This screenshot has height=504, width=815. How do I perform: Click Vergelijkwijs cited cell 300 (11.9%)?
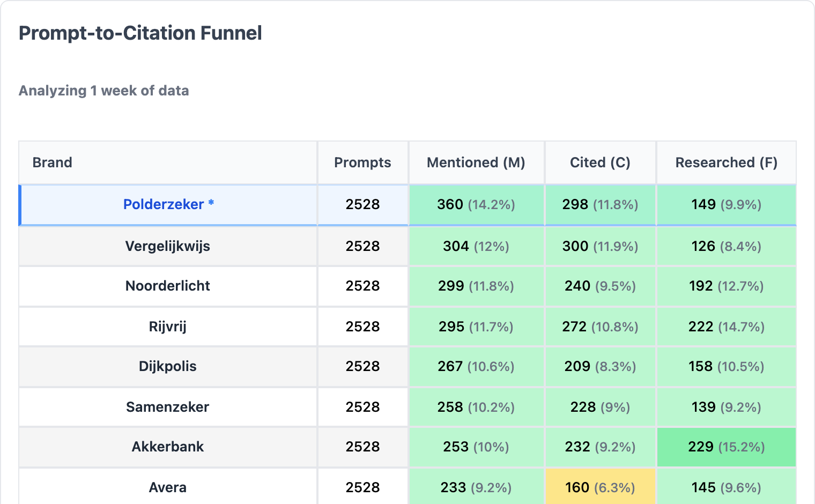click(600, 246)
